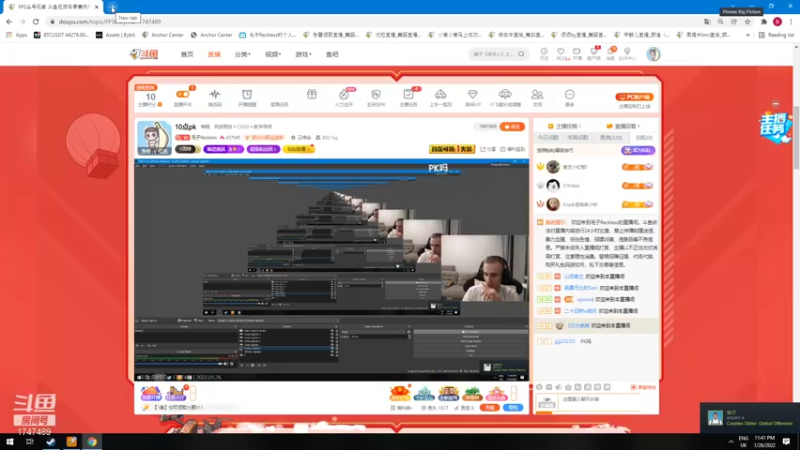The image size is (800, 450).
Task: Open the Windows Start menu
Action: [10, 442]
